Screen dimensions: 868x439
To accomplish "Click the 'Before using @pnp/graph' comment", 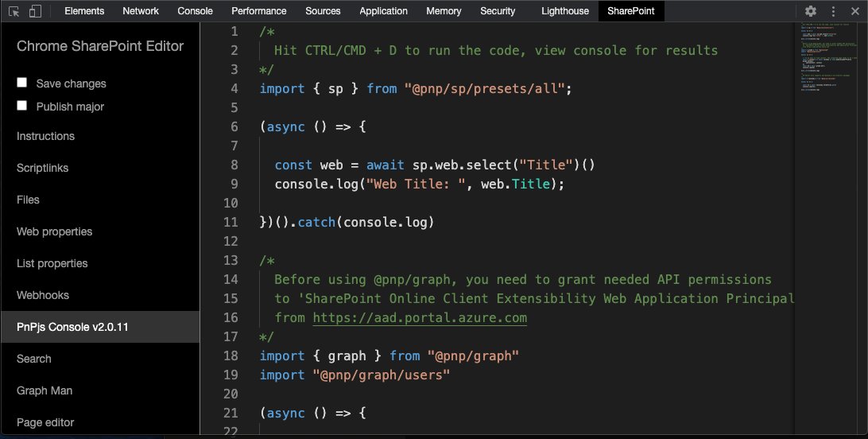I will (x=522, y=280).
